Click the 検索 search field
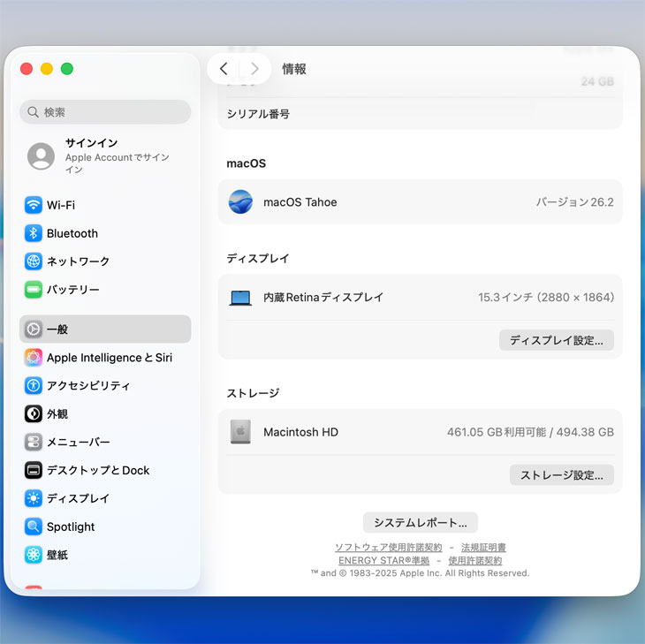Image resolution: width=645 pixels, height=644 pixels. click(105, 112)
